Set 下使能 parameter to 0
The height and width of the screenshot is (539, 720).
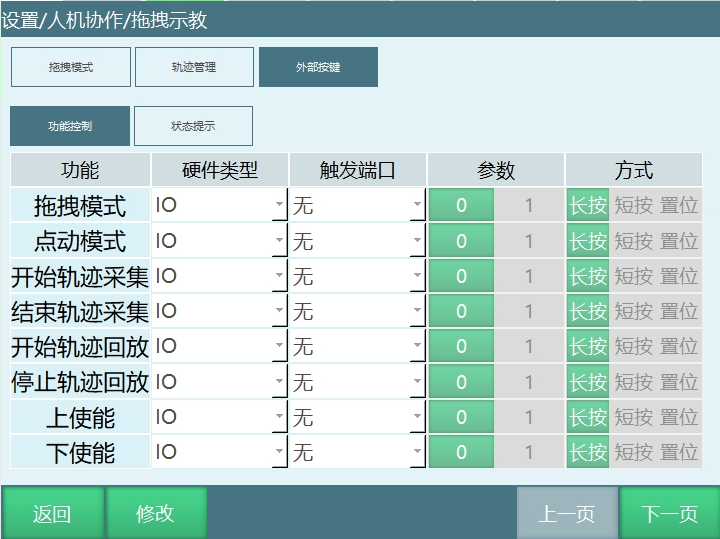tap(461, 452)
